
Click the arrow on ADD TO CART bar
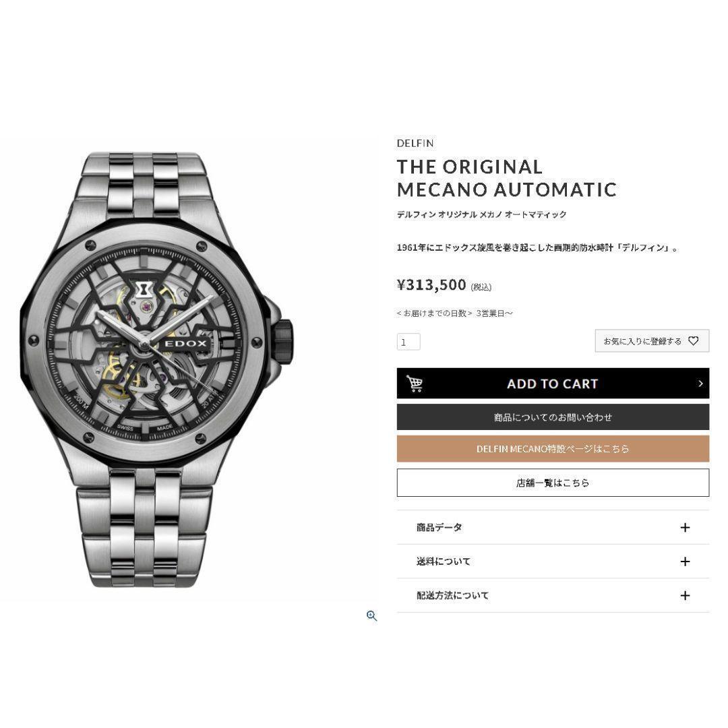[700, 384]
